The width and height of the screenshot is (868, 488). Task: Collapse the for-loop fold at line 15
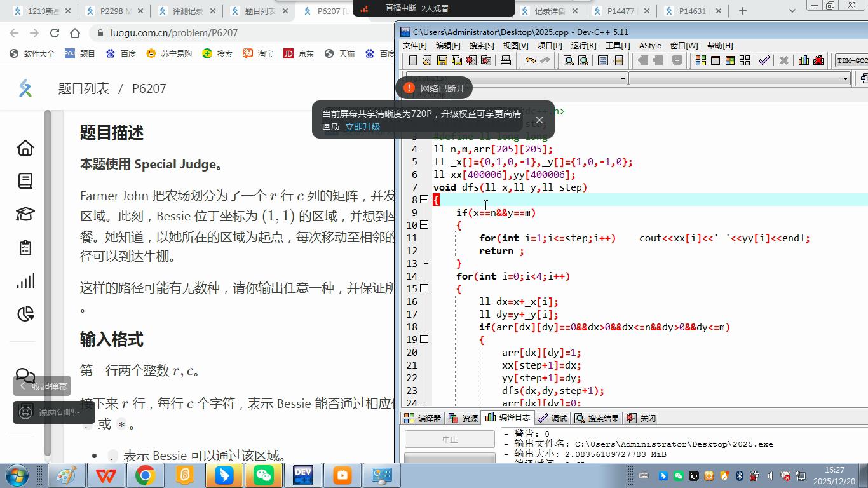point(424,288)
